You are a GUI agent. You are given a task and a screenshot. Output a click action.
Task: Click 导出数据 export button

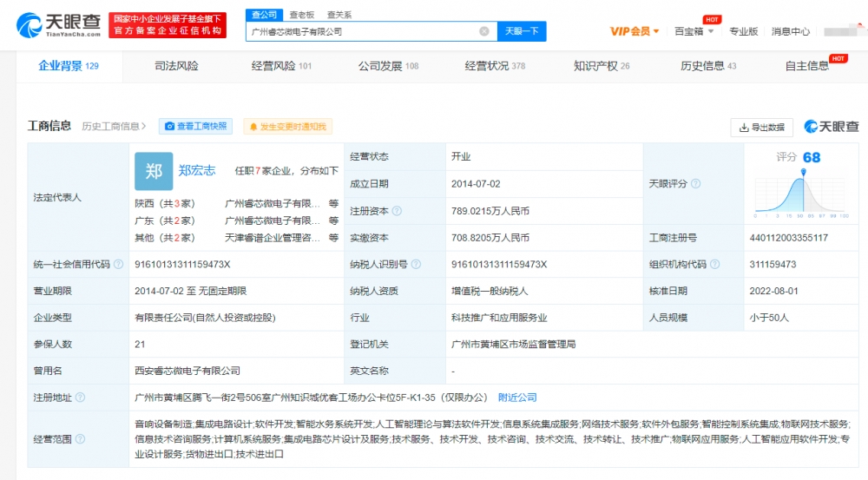(x=762, y=128)
